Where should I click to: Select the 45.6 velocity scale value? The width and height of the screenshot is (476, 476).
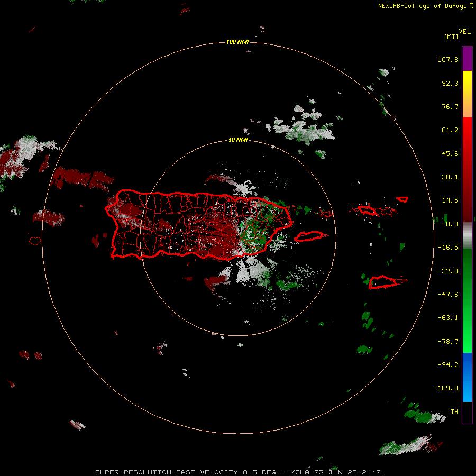tap(450, 153)
